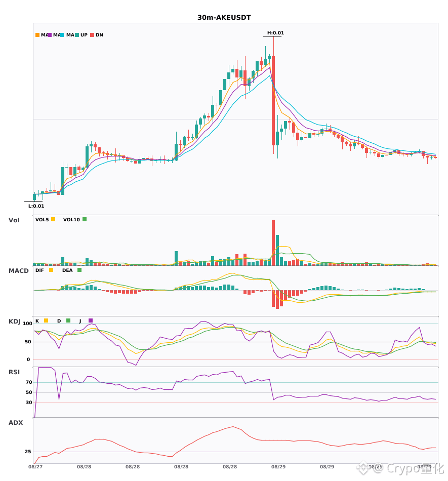Image resolution: width=448 pixels, height=481 pixels.
Task: Click the 70 axis label in RSI
Action: click(29, 382)
